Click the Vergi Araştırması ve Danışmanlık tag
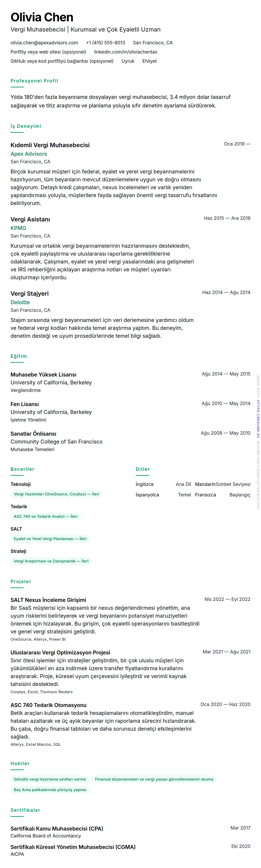The width and height of the screenshot is (261, 868). click(51, 561)
